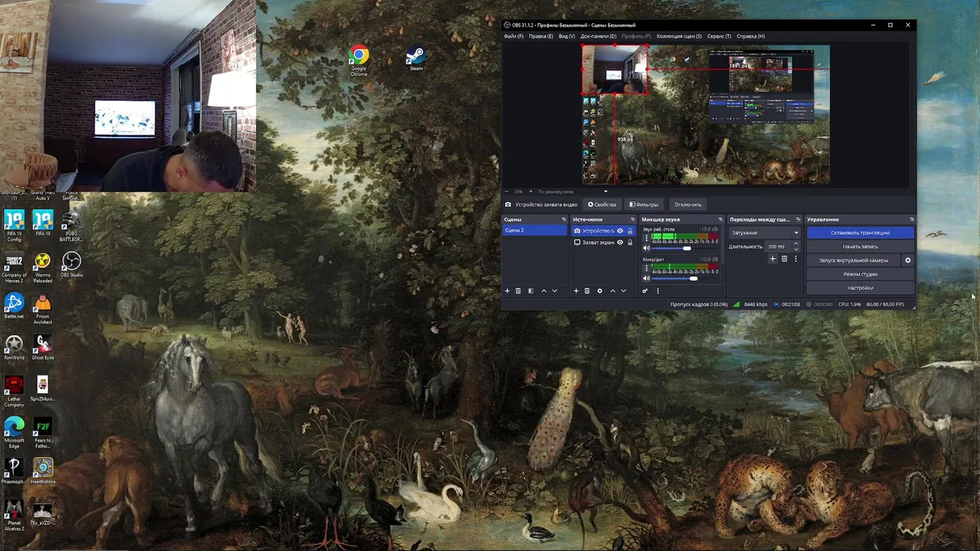Add a scene transition with plus
The image size is (980, 551).
[773, 259]
